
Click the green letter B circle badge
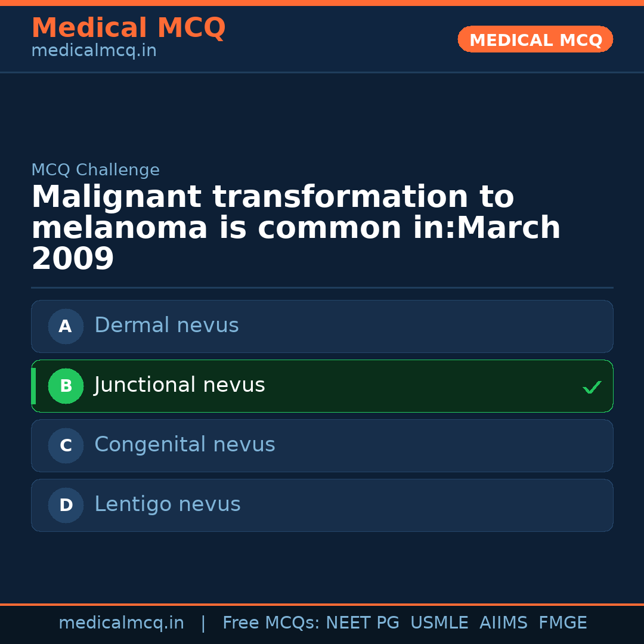coord(66,386)
